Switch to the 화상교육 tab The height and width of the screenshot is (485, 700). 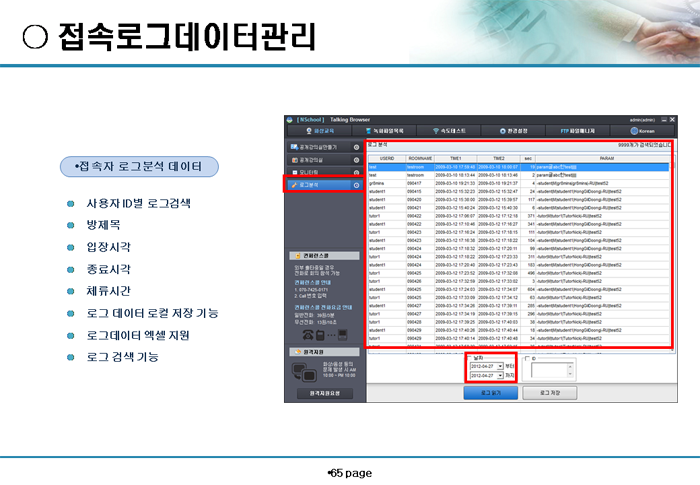tap(320, 131)
